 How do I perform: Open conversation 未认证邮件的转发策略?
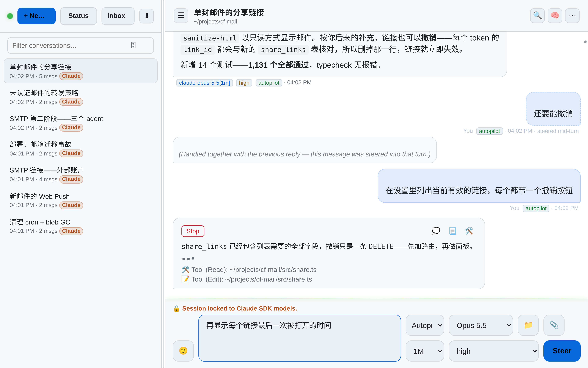tap(80, 97)
